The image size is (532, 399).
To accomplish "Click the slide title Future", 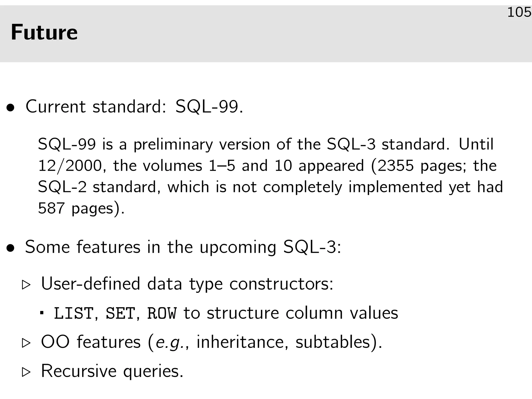I will point(44,32).
